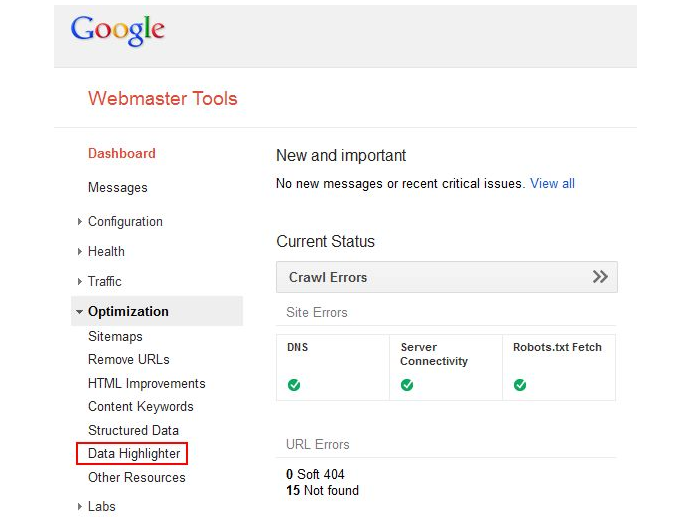
Task: Expand the Traffic section arrow
Action: pyautogui.click(x=79, y=281)
